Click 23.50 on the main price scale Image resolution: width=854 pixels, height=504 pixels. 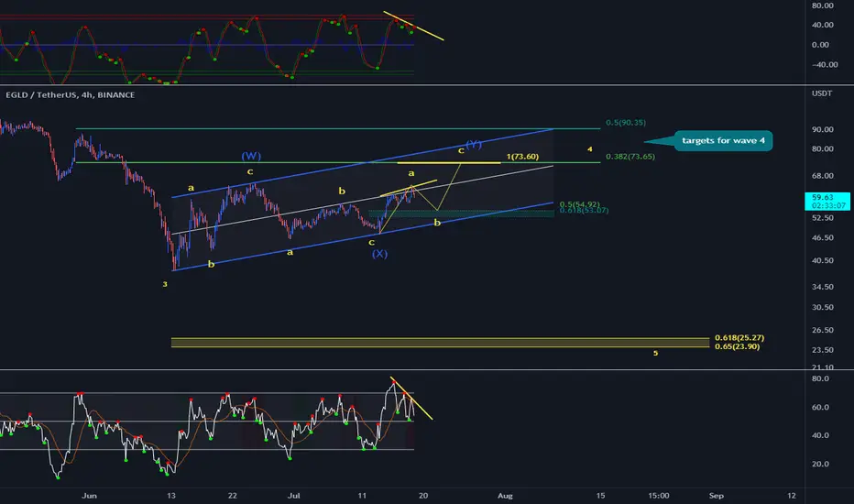coord(823,350)
